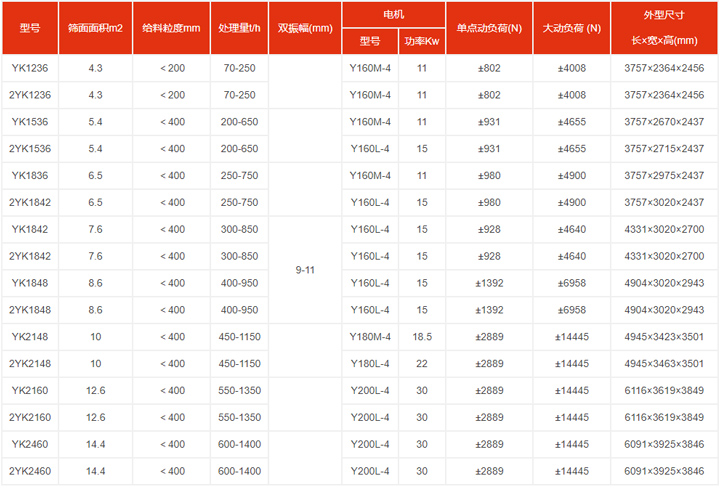Select the 3757×2975×2437 dimension cell
Viewport: 720px width, 488px height.
tap(664, 175)
